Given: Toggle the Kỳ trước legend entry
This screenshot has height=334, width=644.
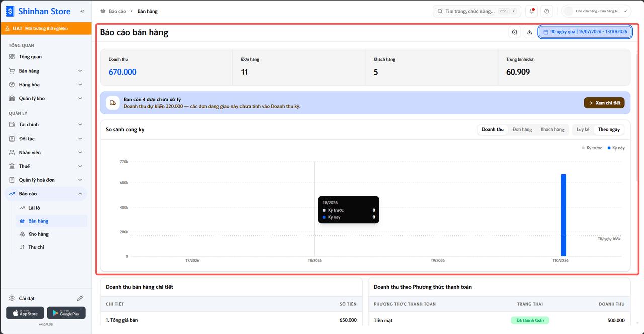Looking at the screenshot, I should pyautogui.click(x=592, y=148).
